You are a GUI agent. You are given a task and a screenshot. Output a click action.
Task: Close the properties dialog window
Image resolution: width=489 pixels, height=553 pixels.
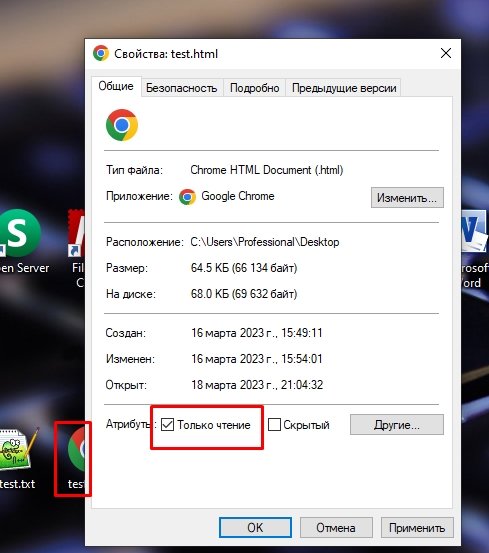446,53
